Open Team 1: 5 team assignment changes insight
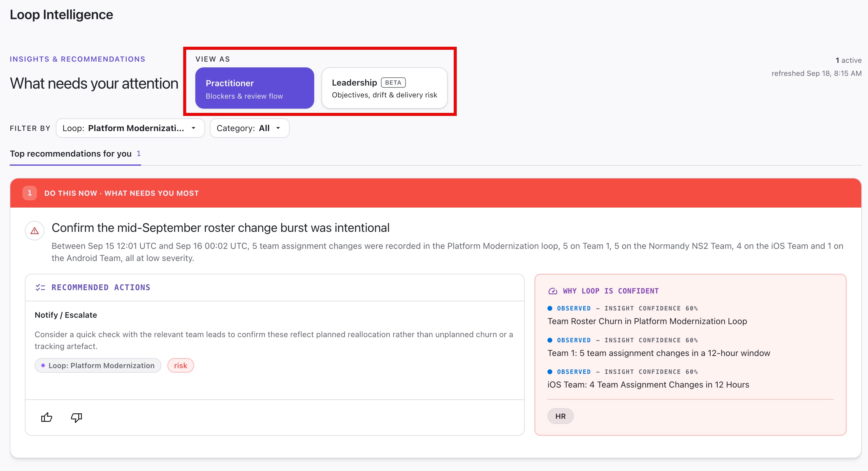The height and width of the screenshot is (471, 868). (658, 353)
